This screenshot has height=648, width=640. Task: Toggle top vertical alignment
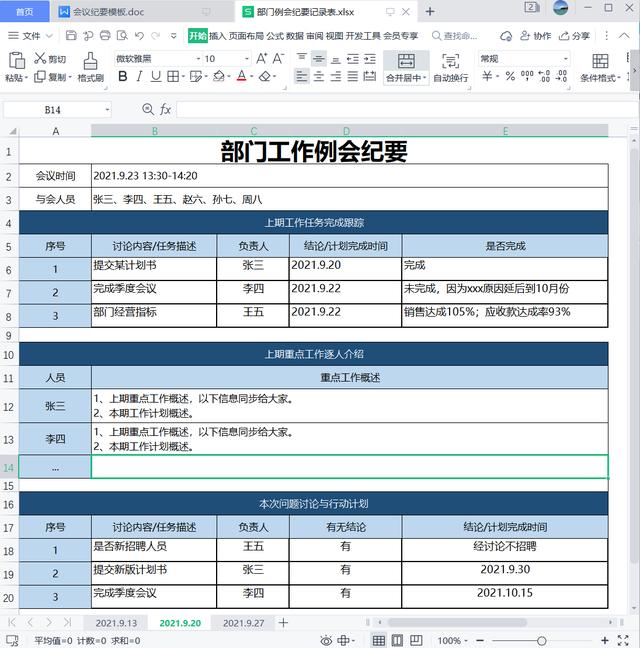click(x=302, y=57)
